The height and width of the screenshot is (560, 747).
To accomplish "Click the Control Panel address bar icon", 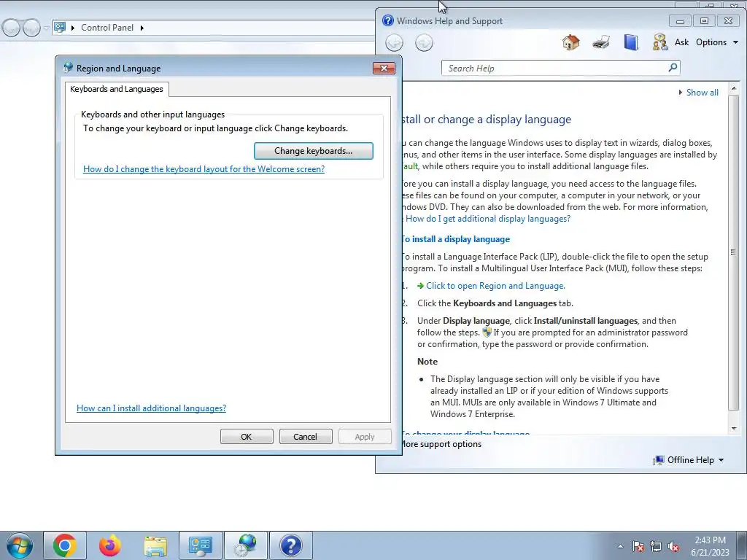I will tap(60, 28).
